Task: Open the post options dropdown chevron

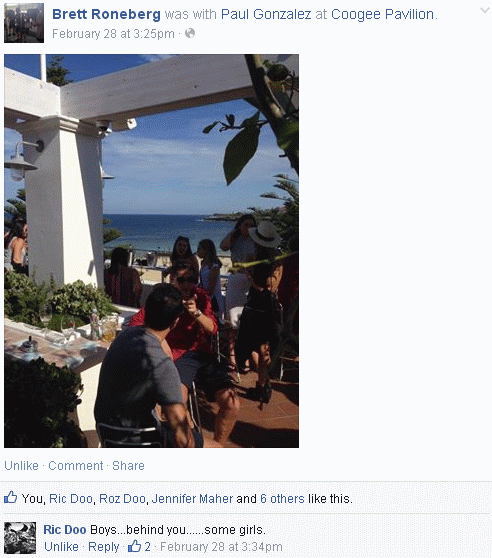Action: pyautogui.click(x=485, y=10)
